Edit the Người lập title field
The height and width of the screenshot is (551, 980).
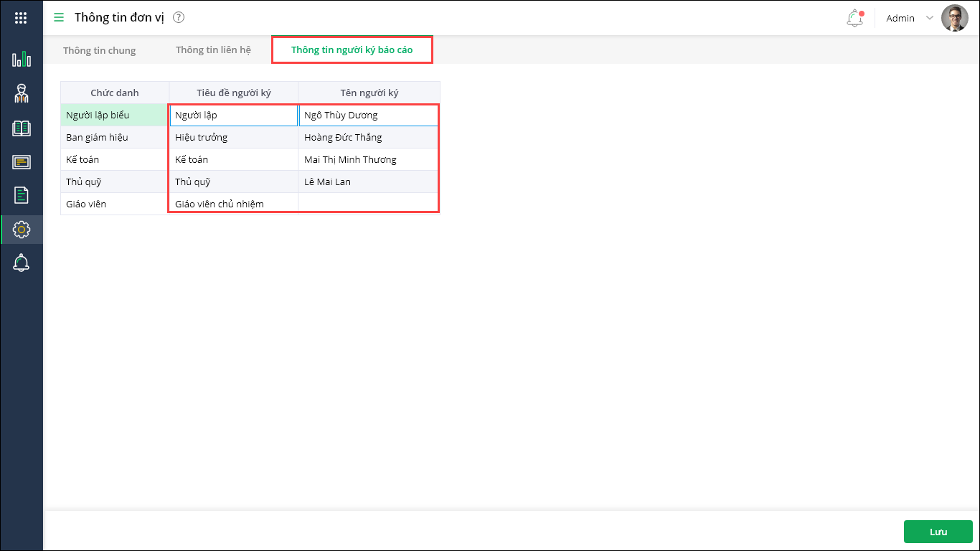(234, 116)
